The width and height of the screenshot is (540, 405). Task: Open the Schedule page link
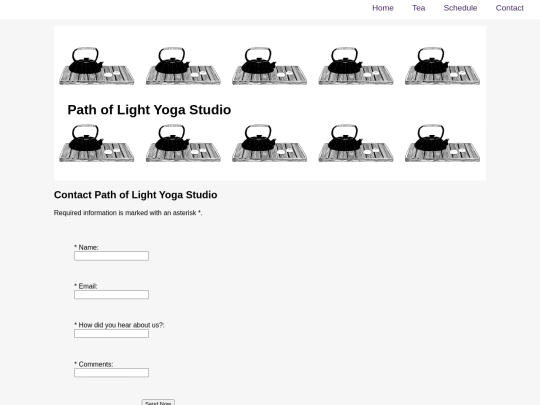tap(460, 8)
